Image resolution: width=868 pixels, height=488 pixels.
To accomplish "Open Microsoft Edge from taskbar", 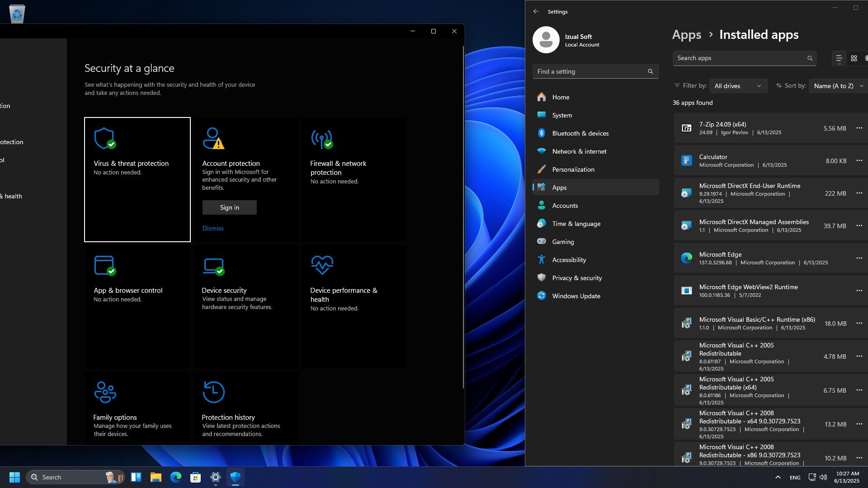I will (x=176, y=477).
